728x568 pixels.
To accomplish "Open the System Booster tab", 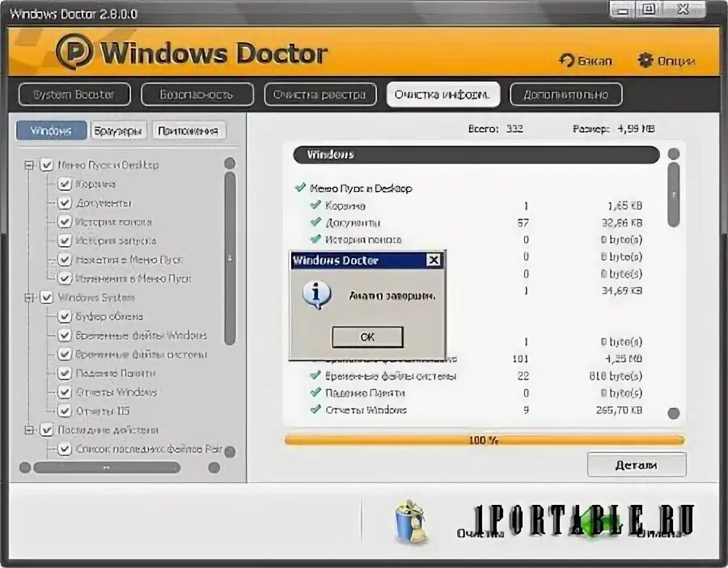I will click(74, 95).
